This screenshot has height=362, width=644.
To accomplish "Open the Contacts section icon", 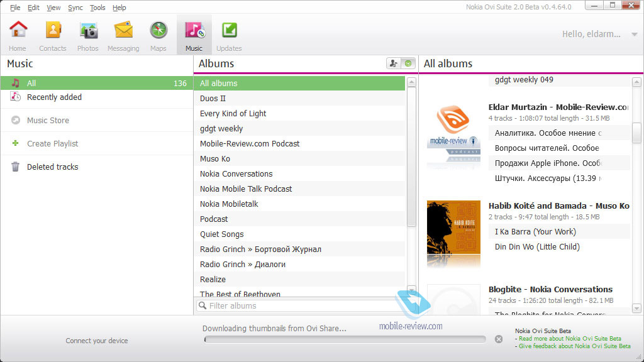I will point(53,30).
